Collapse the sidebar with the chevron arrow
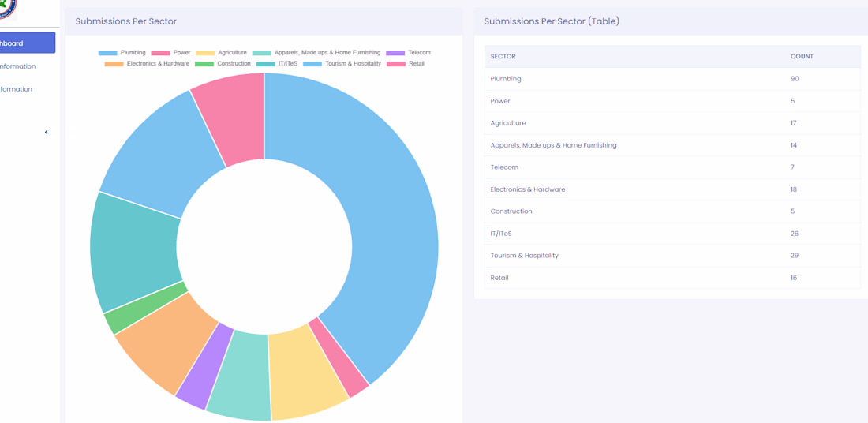This screenshot has width=868, height=423. click(x=46, y=132)
